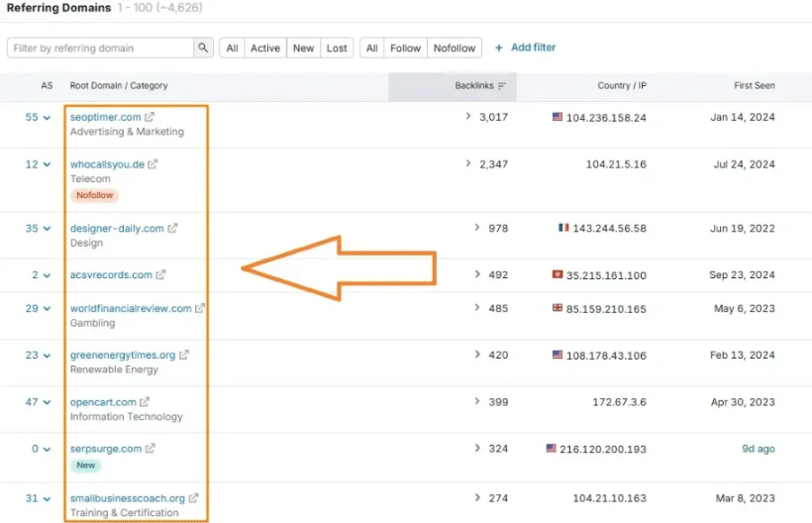Click external link icon next to designer-daily.com
The width and height of the screenshot is (812, 523).
(x=172, y=228)
